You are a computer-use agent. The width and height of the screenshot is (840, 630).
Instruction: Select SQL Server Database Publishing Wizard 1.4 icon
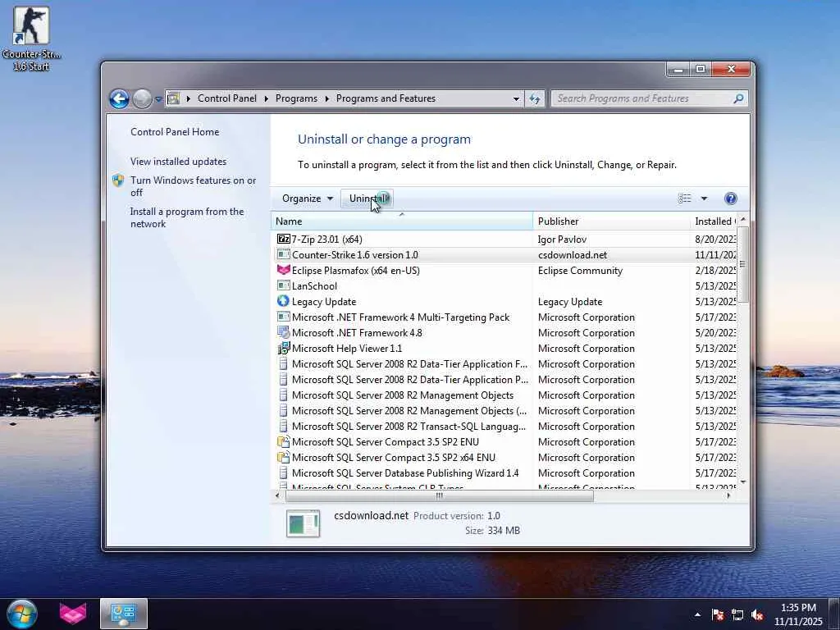(283, 472)
